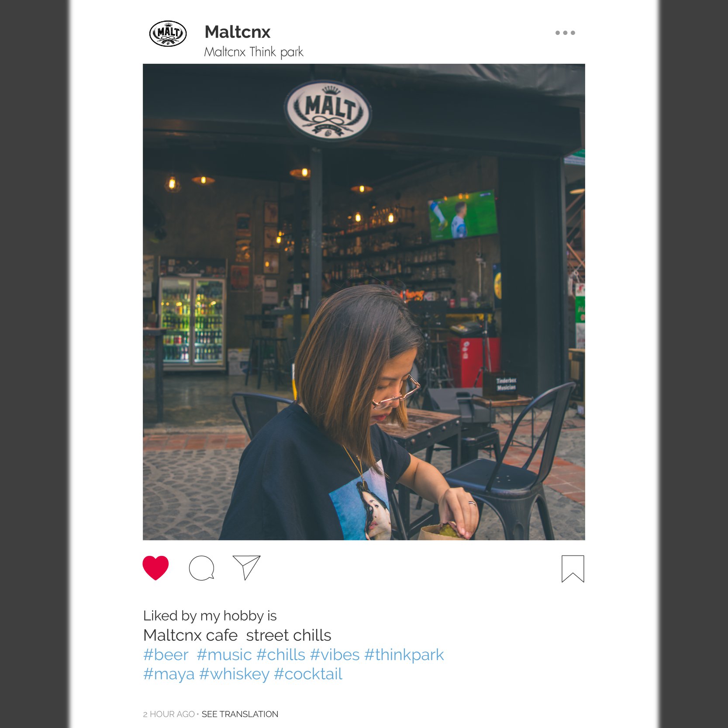Open the Maltcnx username profile
This screenshot has width=728, height=728.
click(x=238, y=32)
